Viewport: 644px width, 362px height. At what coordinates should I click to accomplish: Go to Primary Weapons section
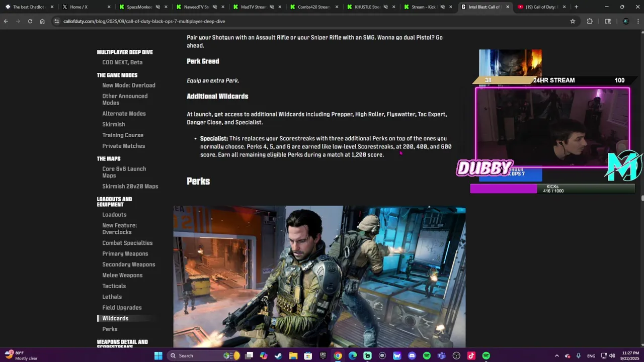click(x=125, y=254)
